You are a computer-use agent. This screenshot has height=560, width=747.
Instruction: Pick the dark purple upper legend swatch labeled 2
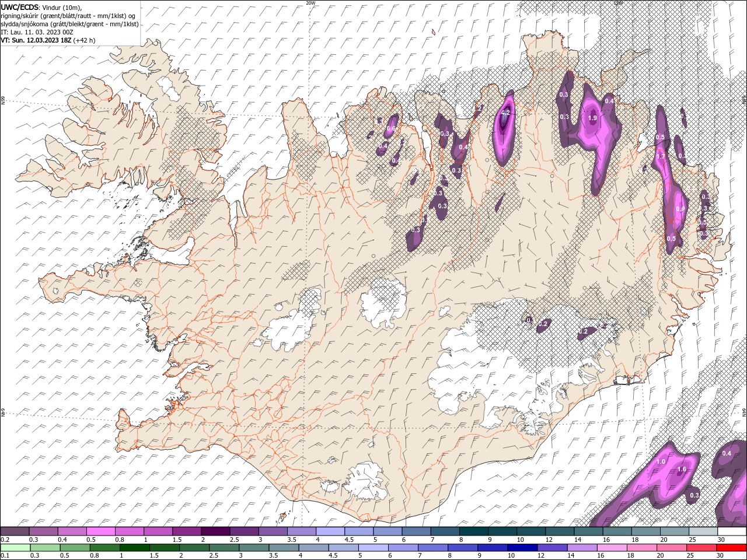click(215, 531)
